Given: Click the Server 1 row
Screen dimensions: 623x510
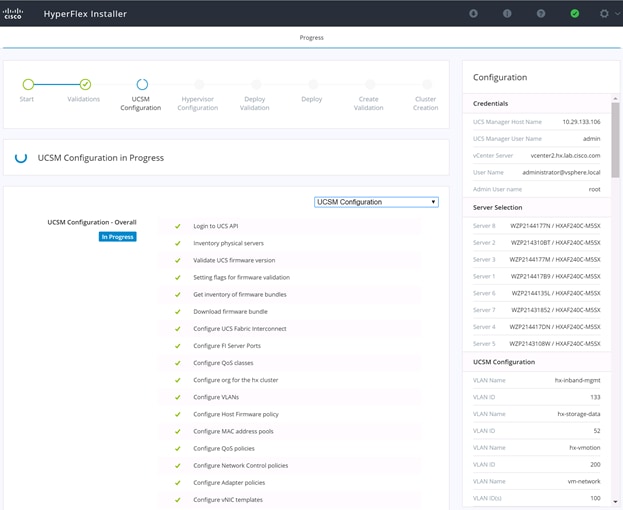Looking at the screenshot, I should tap(536, 276).
